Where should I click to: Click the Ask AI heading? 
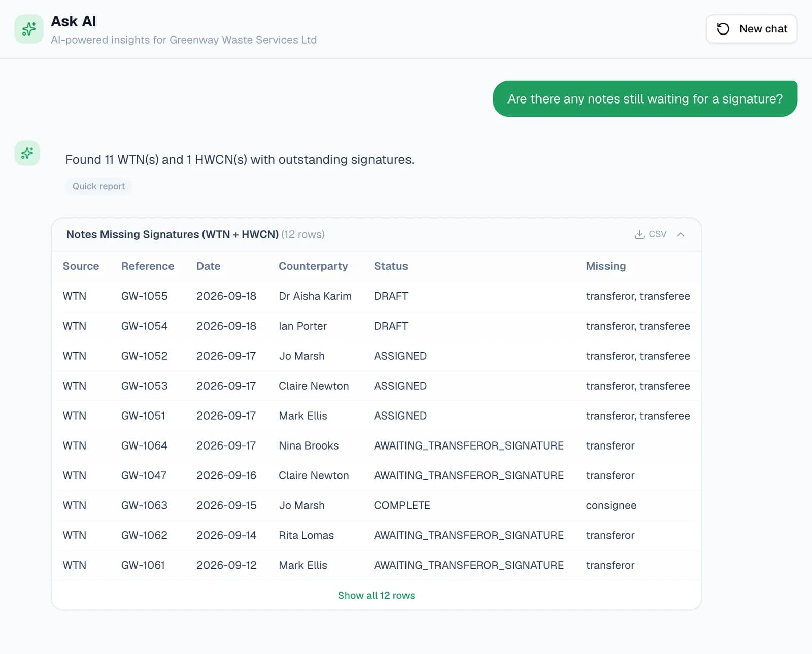tap(74, 21)
